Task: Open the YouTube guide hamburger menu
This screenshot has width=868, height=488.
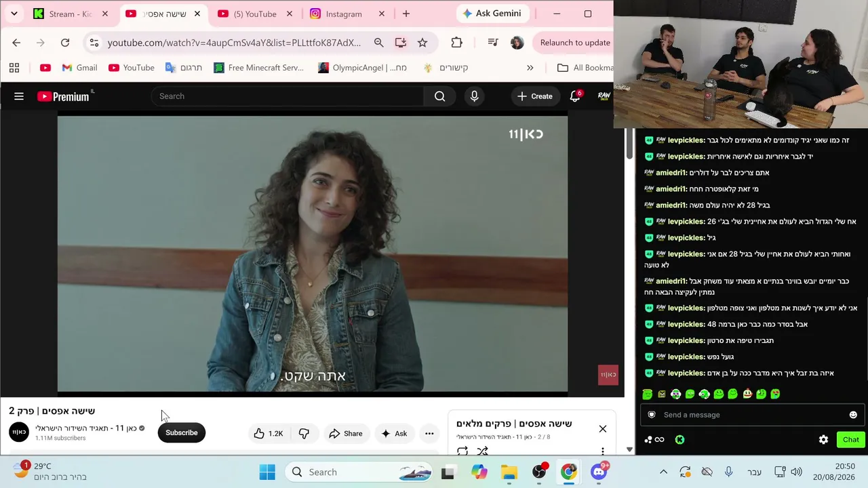Action: [19, 96]
